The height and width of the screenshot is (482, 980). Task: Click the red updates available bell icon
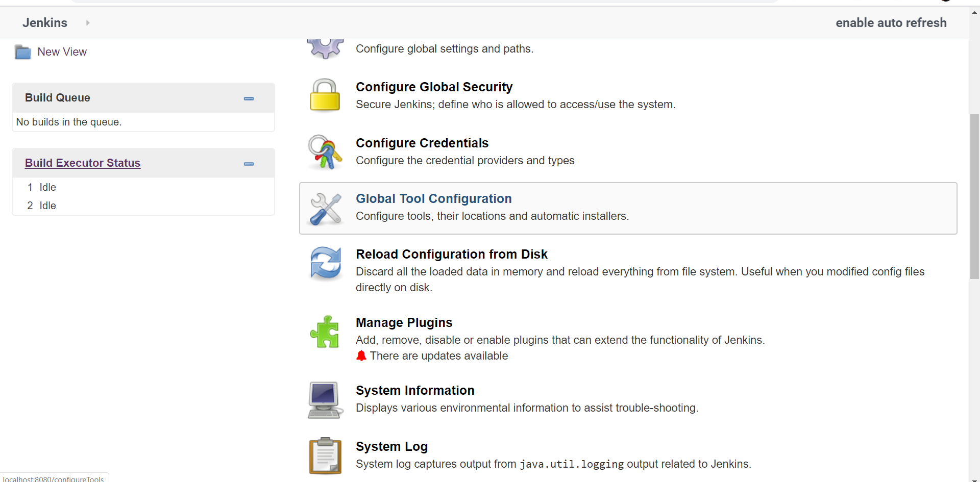(x=361, y=356)
